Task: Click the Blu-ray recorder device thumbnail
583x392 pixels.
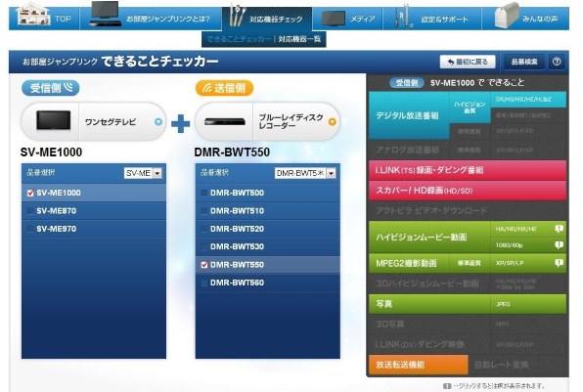Action: click(x=225, y=121)
